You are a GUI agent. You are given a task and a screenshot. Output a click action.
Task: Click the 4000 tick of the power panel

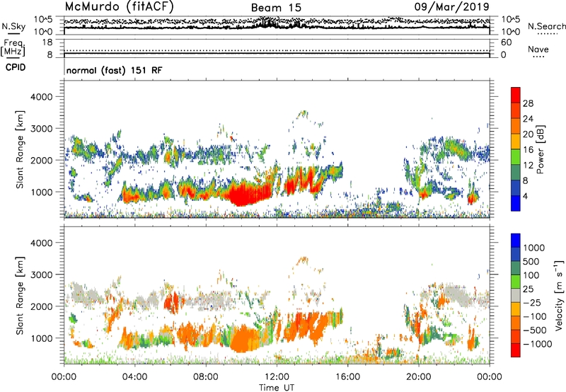[41, 97]
